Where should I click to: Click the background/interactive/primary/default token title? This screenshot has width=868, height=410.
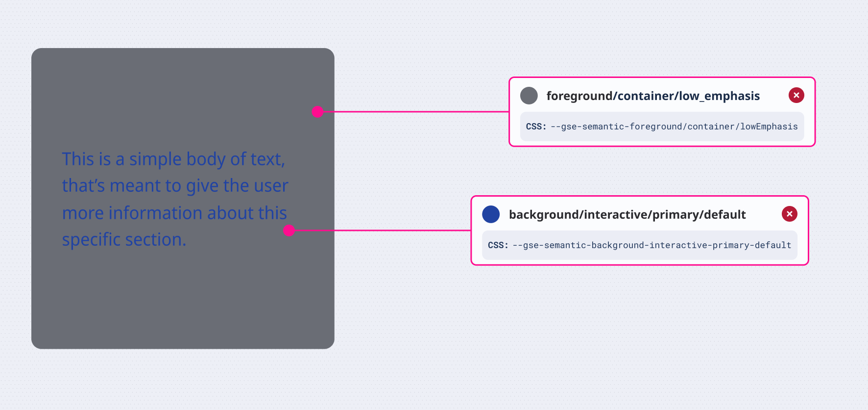(627, 215)
